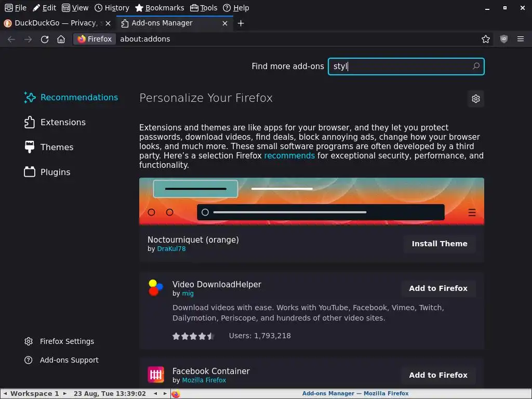This screenshot has height=399, width=532.
Task: Open the gear tools for add-ons
Action: coord(476,99)
